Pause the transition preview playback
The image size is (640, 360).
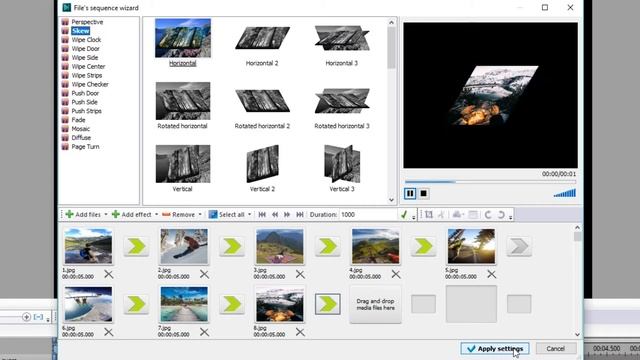click(410, 193)
